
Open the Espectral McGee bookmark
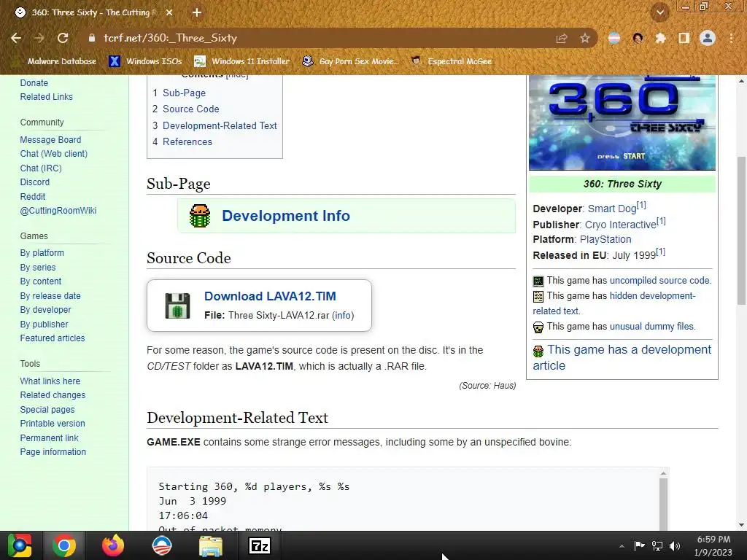click(x=451, y=61)
